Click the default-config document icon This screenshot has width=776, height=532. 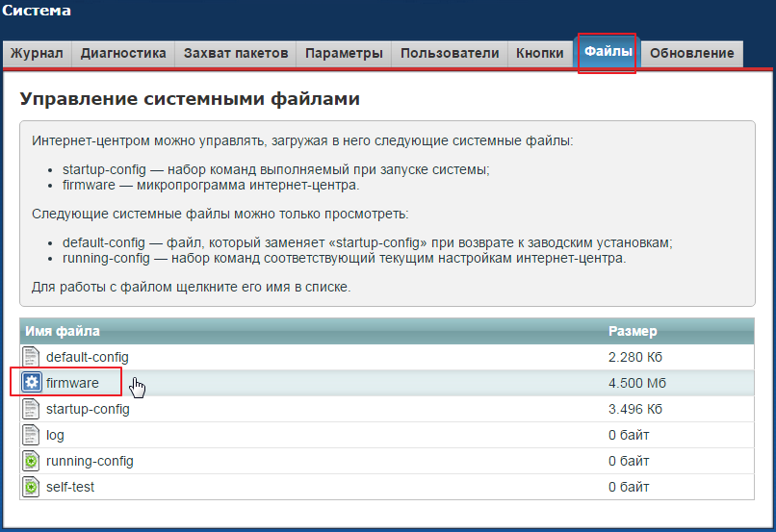pos(31,357)
